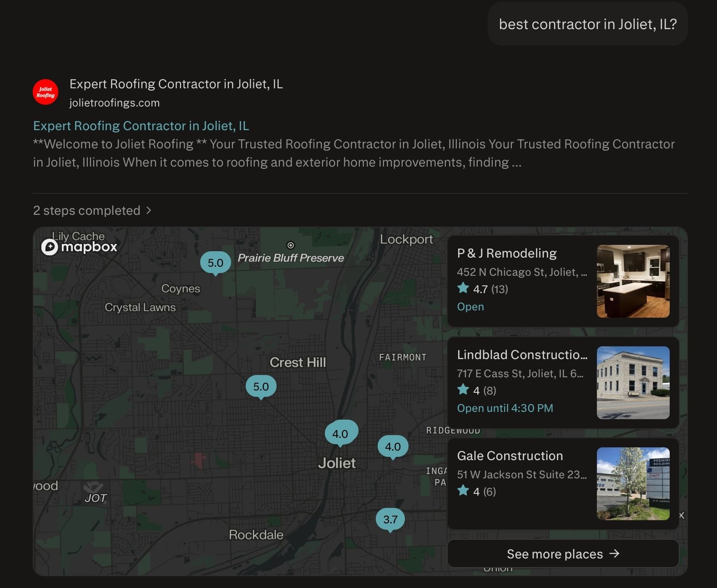The image size is (717, 588).
Task: View the Lindblad Construction building photo
Action: [633, 382]
